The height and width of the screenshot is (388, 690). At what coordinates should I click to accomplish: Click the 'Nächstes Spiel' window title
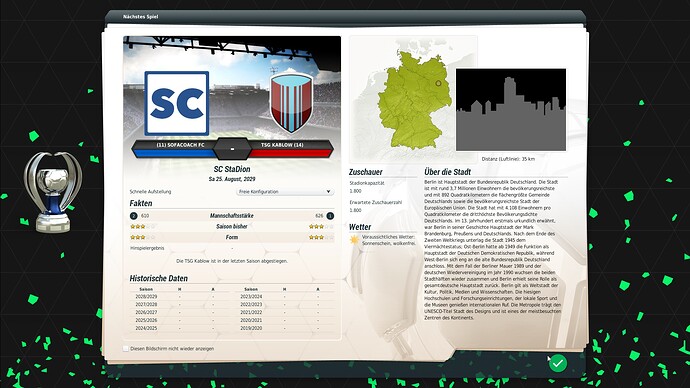(140, 17)
